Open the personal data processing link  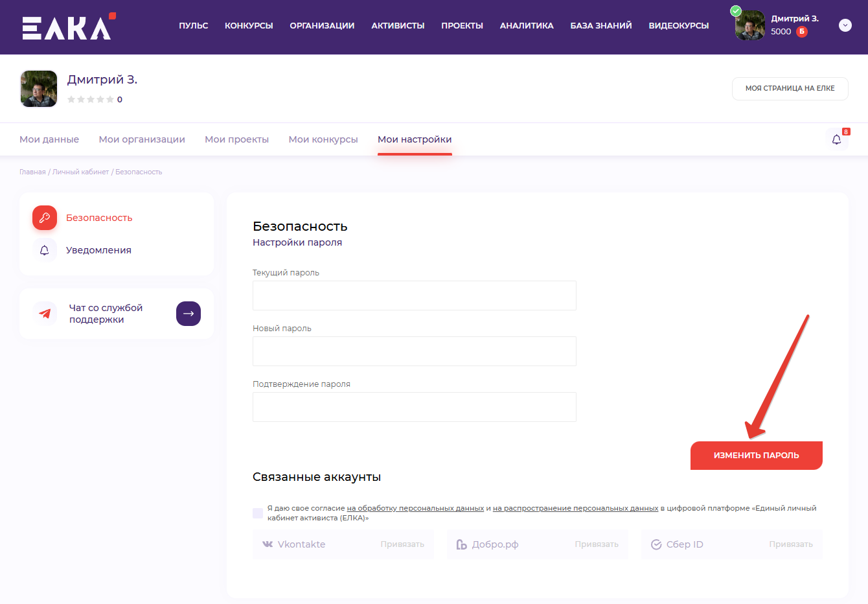pyautogui.click(x=415, y=508)
